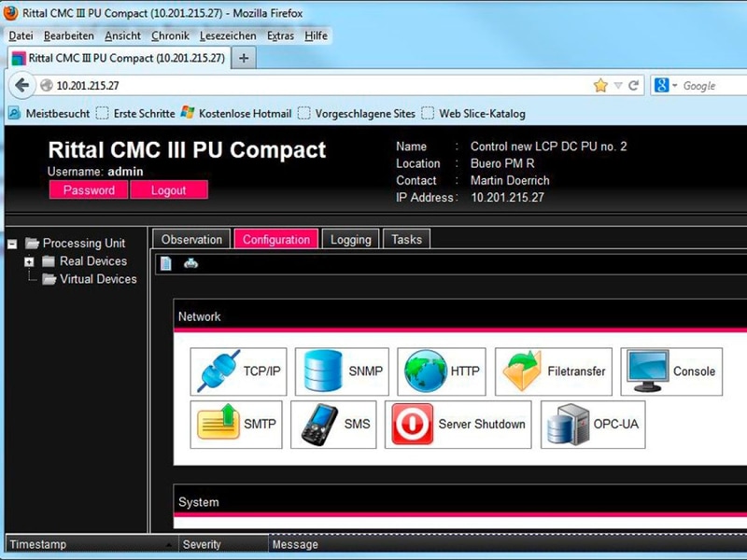Click the Logout button
747x560 pixels.
pyautogui.click(x=169, y=190)
